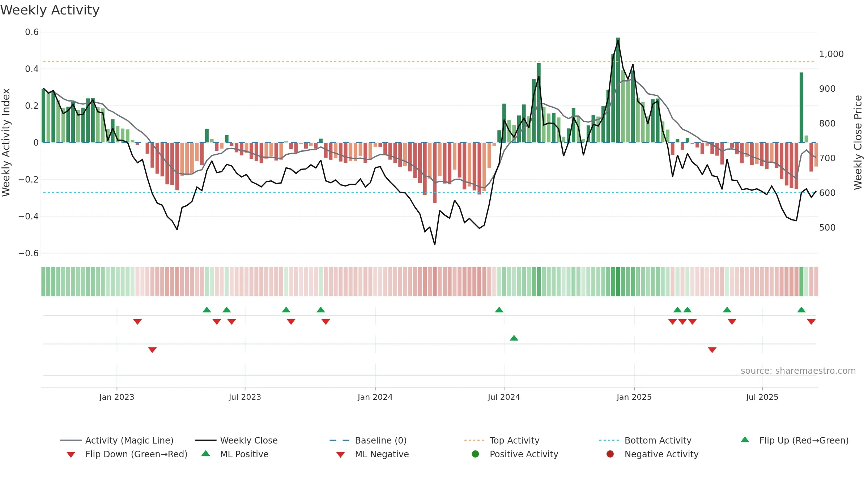This screenshot has height=488, width=868.
Task: Click the Flip Up triangle just before Jul 2024
Action: pyautogui.click(x=499, y=310)
